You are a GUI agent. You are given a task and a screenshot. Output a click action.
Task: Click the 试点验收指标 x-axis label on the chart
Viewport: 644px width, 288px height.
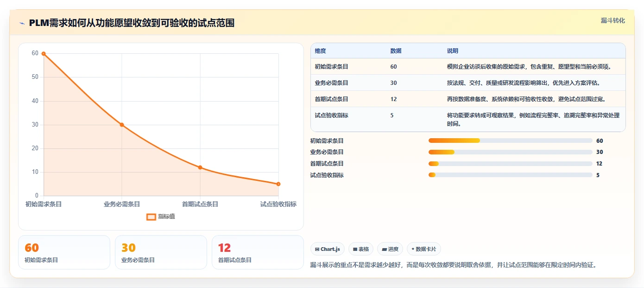(x=278, y=204)
